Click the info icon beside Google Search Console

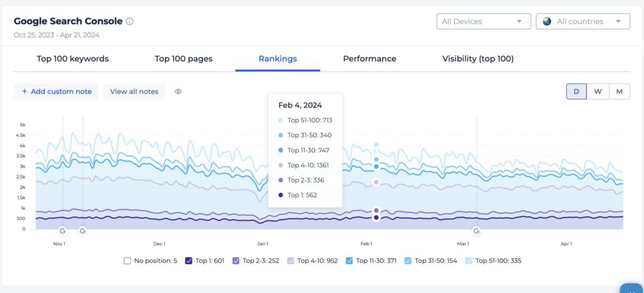(x=130, y=21)
